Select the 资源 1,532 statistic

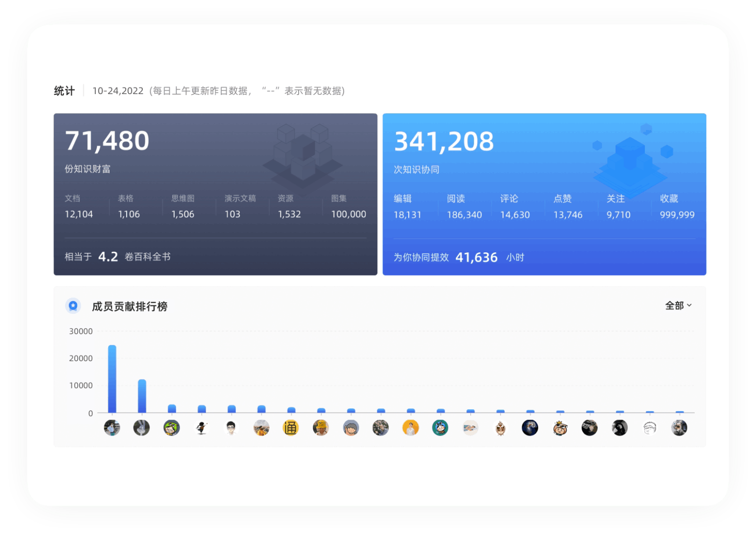point(289,207)
